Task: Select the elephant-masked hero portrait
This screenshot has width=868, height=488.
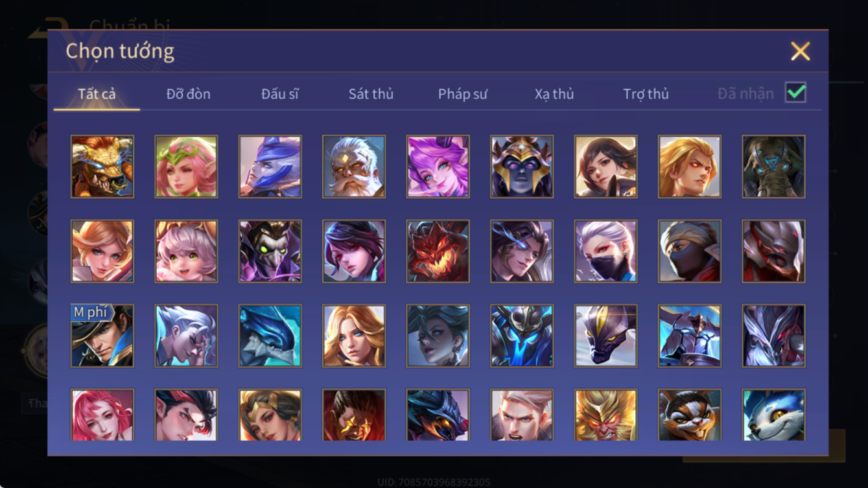Action: 774,167
